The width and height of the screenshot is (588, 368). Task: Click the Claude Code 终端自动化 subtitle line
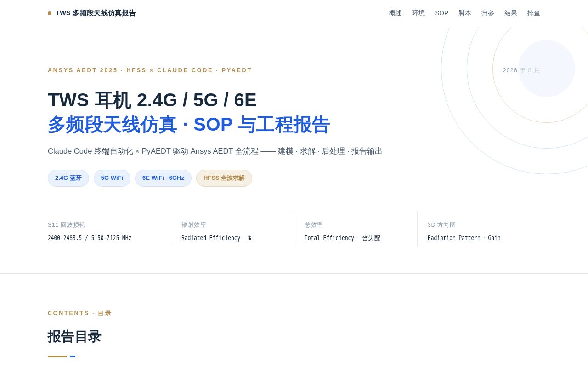tap(215, 151)
